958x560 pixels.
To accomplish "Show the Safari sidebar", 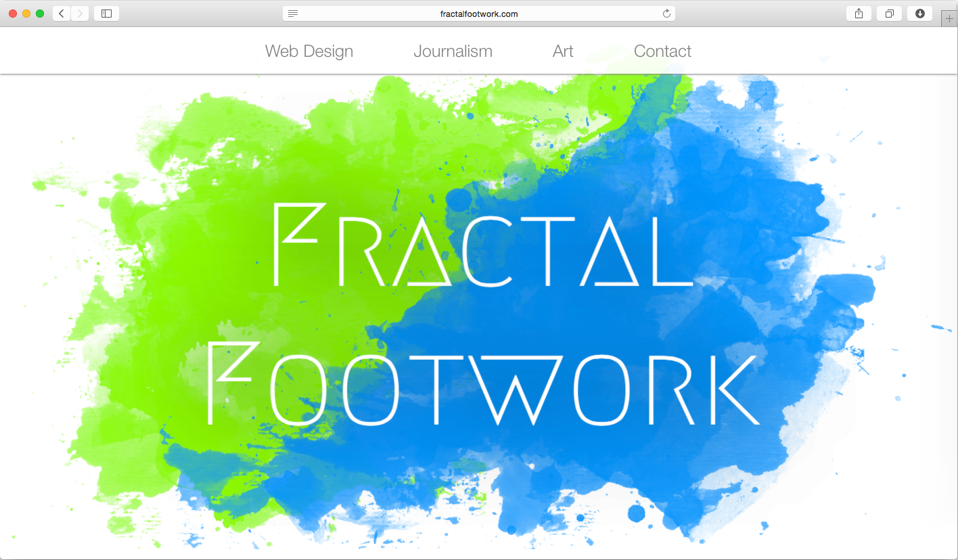I will (x=106, y=14).
